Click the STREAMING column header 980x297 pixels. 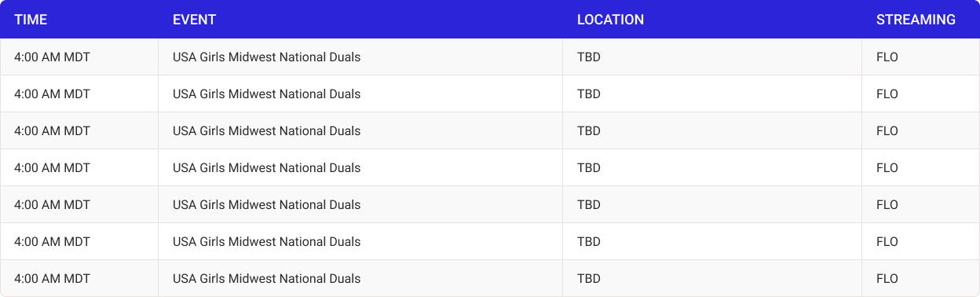(x=916, y=20)
